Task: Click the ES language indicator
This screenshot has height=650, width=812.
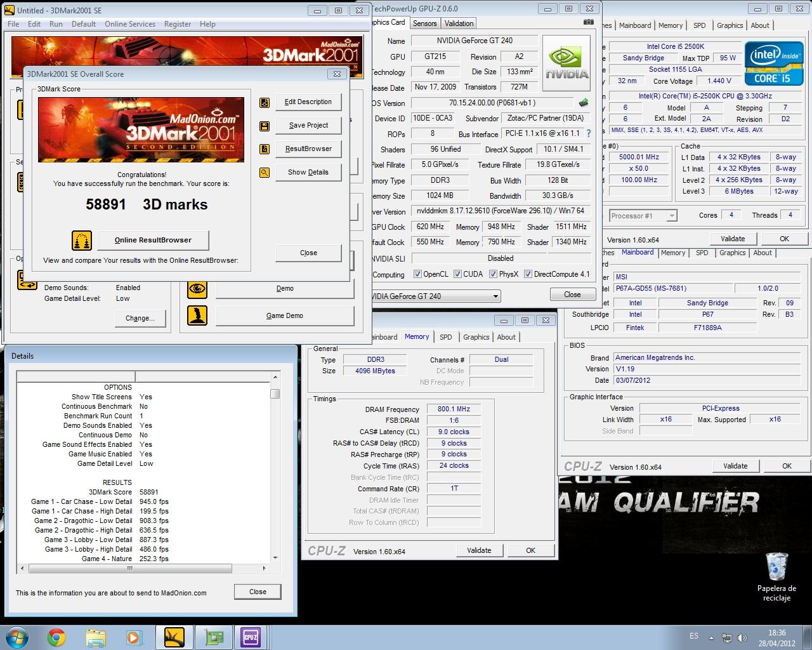Action: 694,636
